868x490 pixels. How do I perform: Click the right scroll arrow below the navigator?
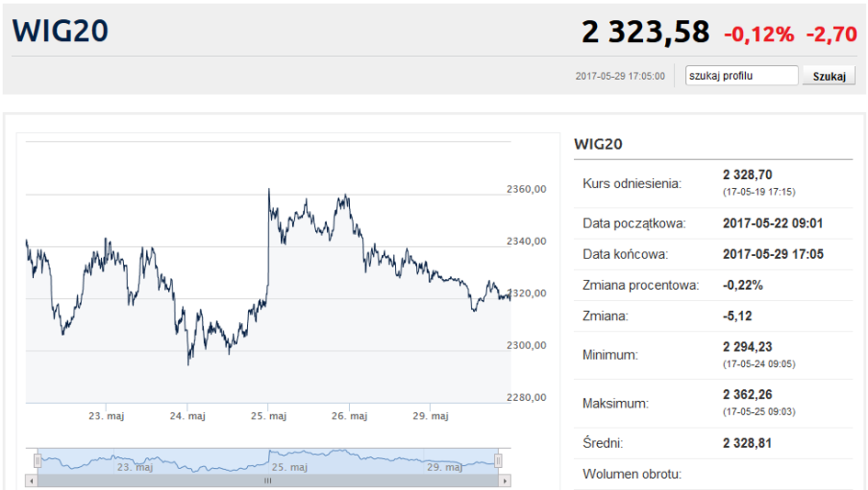505,481
